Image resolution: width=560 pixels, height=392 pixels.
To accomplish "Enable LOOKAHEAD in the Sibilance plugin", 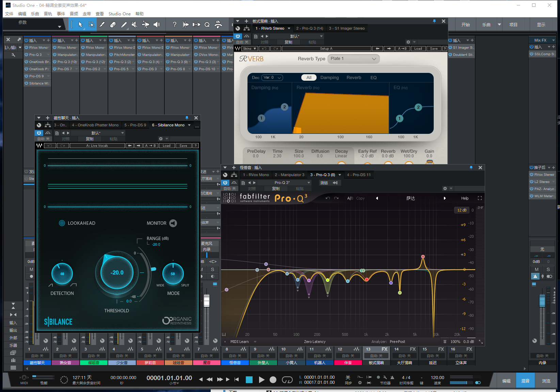I will click(62, 223).
